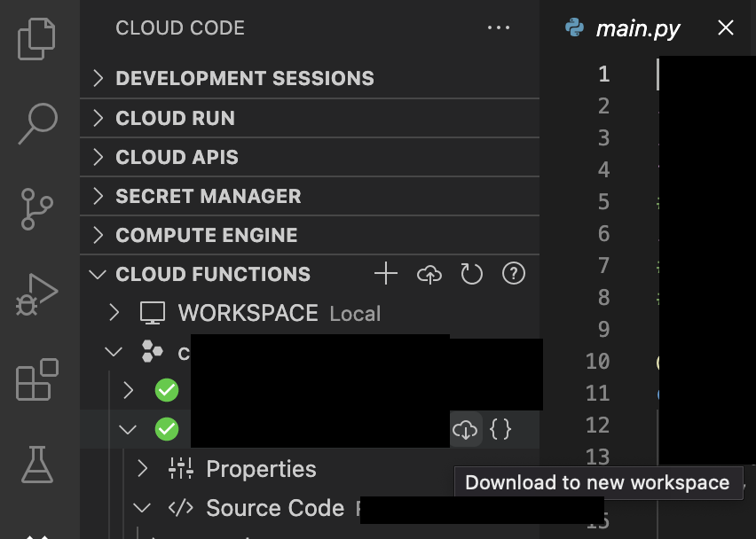Open Cloud Functions help question mark icon
This screenshot has width=756, height=539.
[x=513, y=274]
